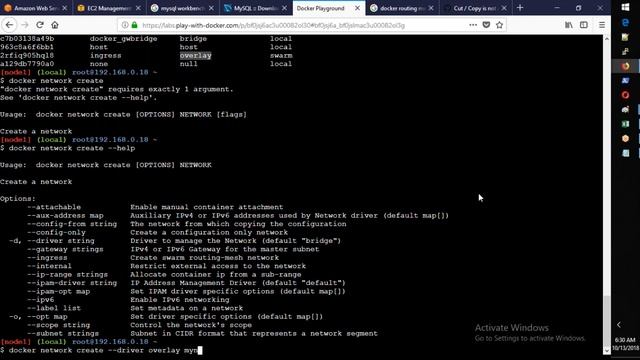Toggle the Firefox sidebar icon
Viewport: 640px width, 360px height.
(584, 25)
